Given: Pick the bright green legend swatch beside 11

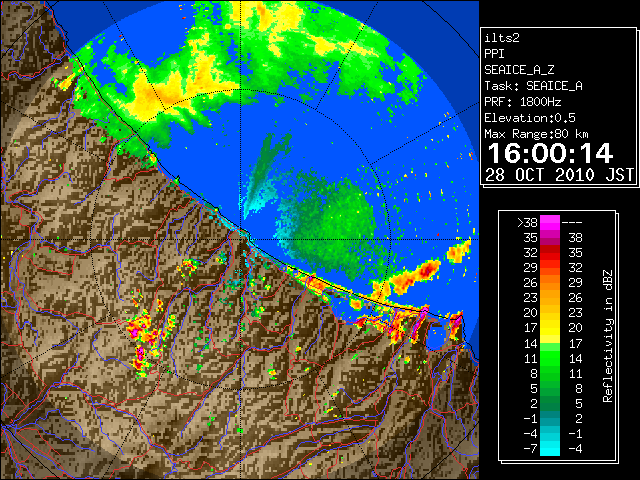Looking at the screenshot, I should [550, 358].
